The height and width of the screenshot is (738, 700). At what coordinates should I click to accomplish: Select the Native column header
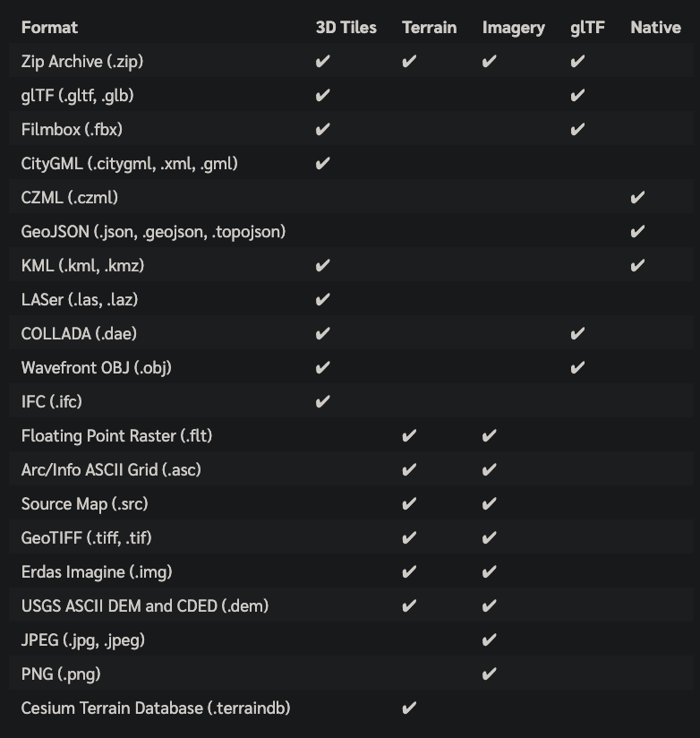tap(656, 27)
